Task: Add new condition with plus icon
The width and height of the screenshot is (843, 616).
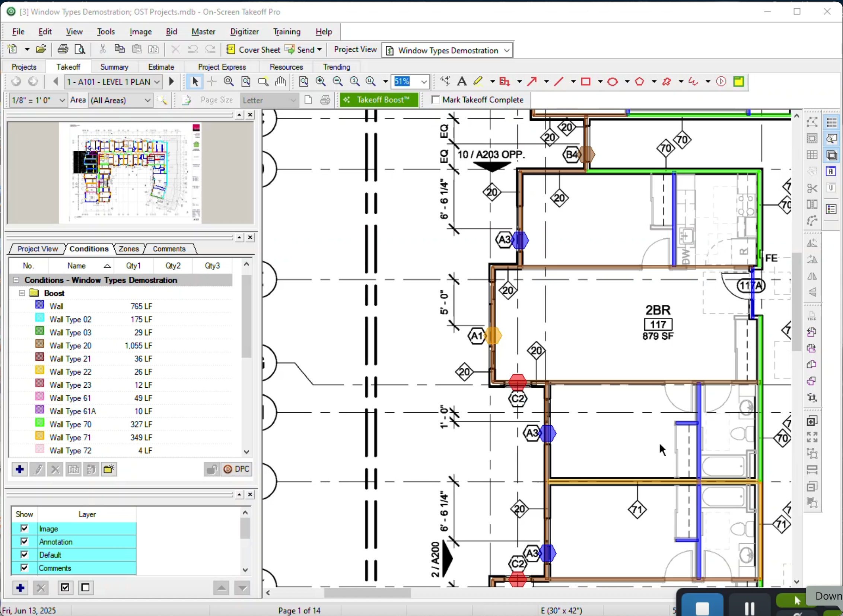Action: (20, 469)
